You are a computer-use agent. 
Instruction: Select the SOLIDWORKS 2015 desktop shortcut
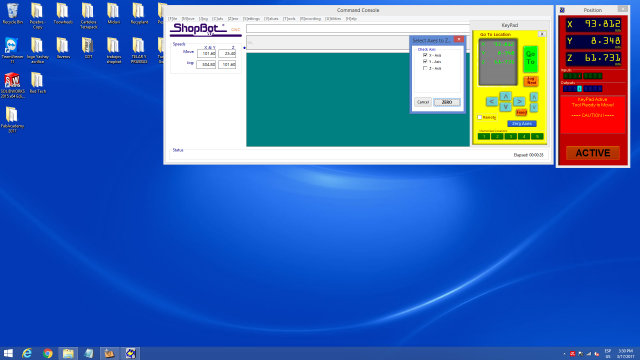pyautogui.click(x=12, y=85)
